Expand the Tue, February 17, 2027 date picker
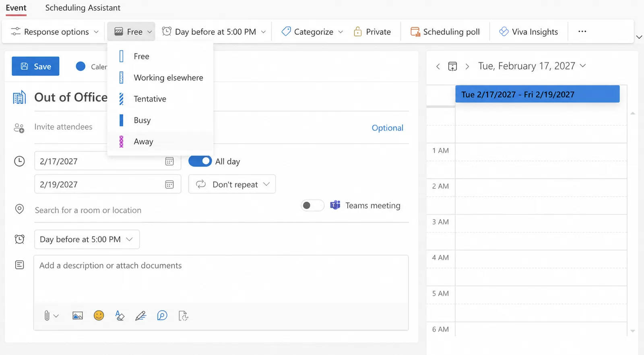The height and width of the screenshot is (355, 644). click(532, 66)
